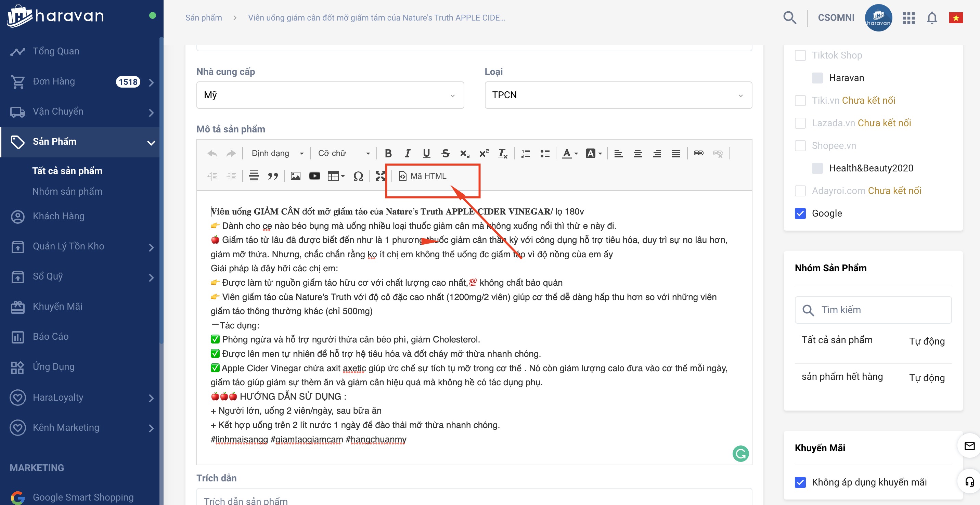Toggle bold formatting in editor toolbar
This screenshot has width=980, height=505.
[x=388, y=153]
